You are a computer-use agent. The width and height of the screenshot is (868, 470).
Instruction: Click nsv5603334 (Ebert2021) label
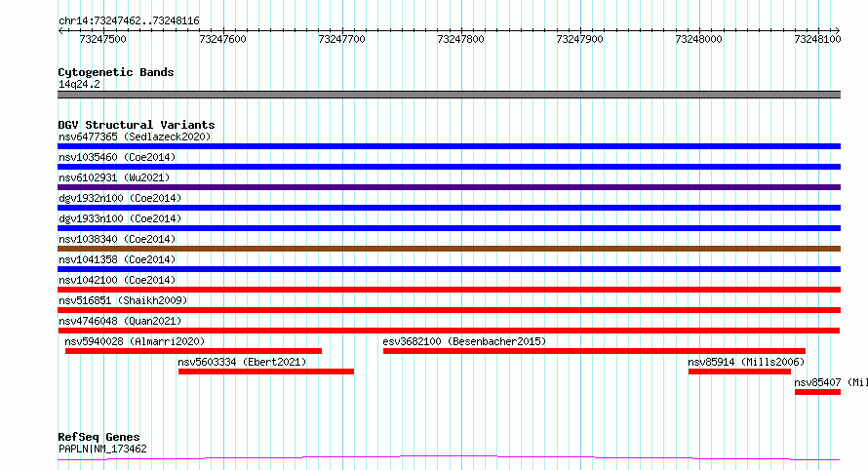click(242, 362)
